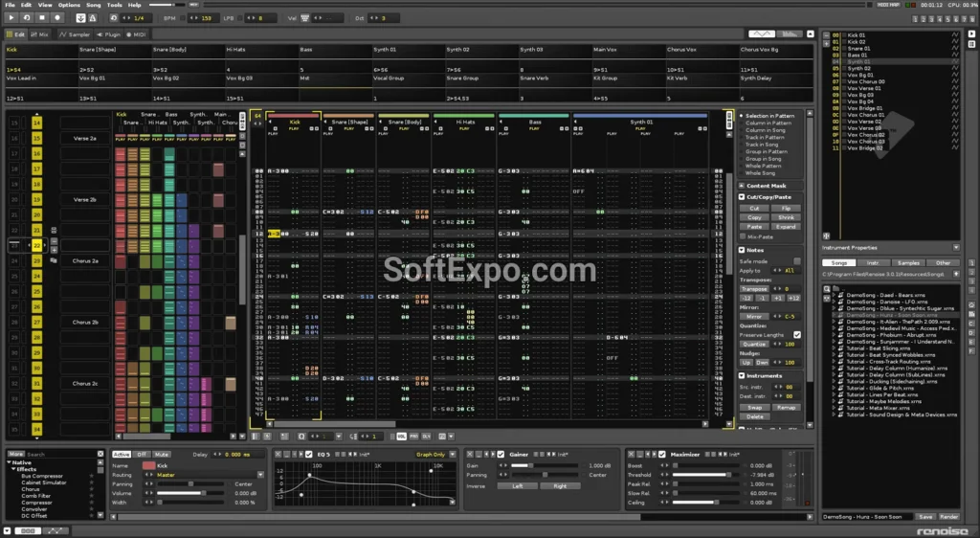Viewport: 980px width, 538px height.
Task: Click the loop pattern playback icon
Action: tap(26, 18)
